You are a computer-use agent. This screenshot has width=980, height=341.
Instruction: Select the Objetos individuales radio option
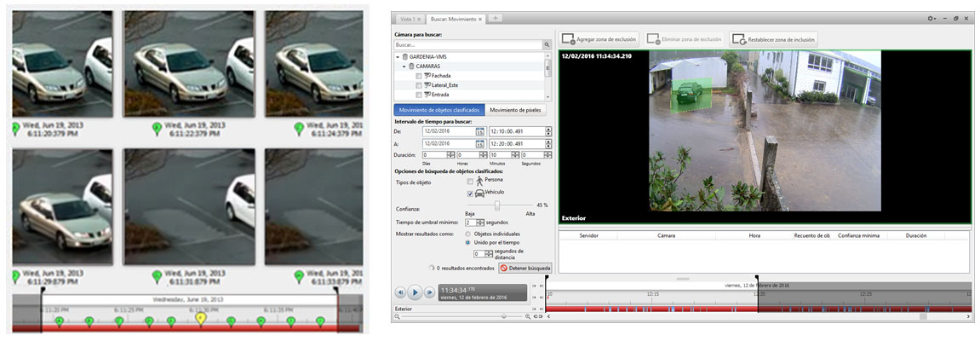[468, 233]
